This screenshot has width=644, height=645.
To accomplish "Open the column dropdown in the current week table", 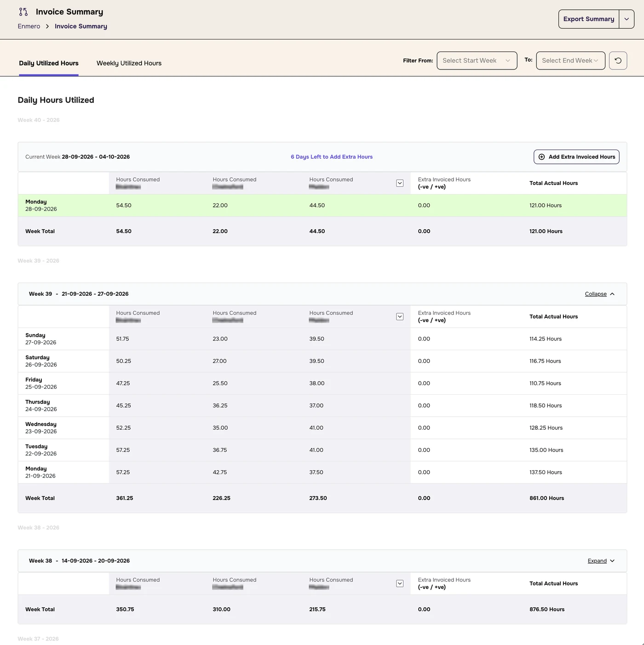I will 400,183.
